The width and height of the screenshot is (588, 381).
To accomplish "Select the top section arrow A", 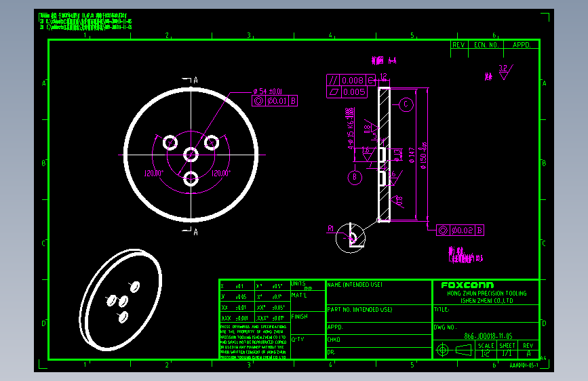I will click(191, 80).
